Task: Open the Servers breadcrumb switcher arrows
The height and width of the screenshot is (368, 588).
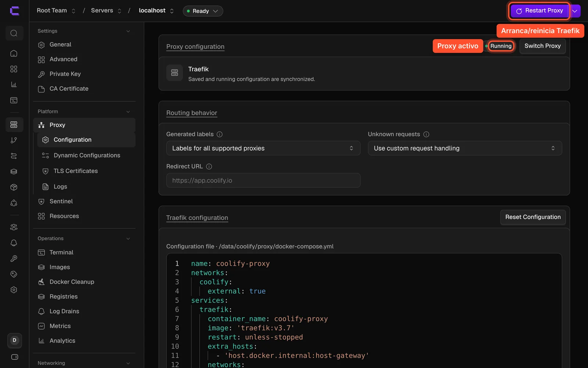Action: (119, 11)
